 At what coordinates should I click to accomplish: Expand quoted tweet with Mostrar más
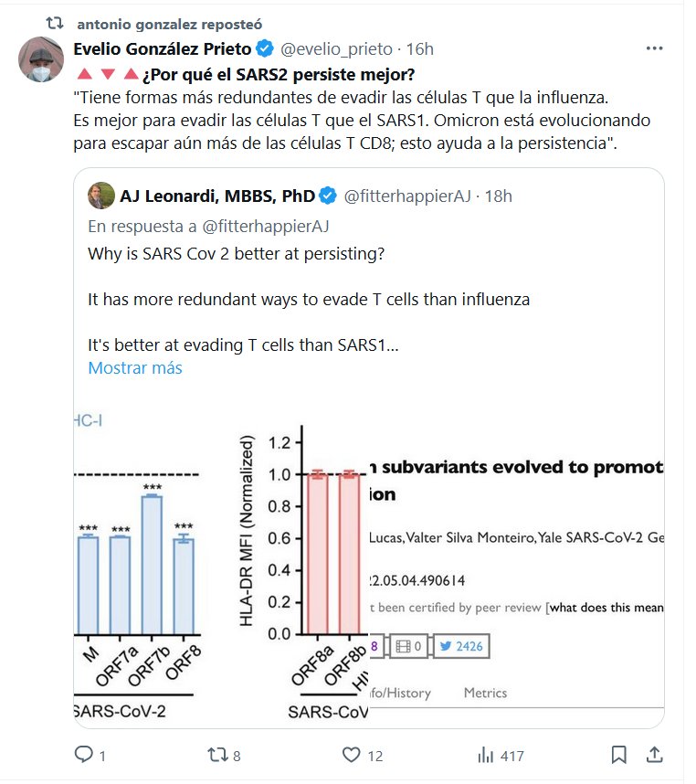pyautogui.click(x=135, y=368)
